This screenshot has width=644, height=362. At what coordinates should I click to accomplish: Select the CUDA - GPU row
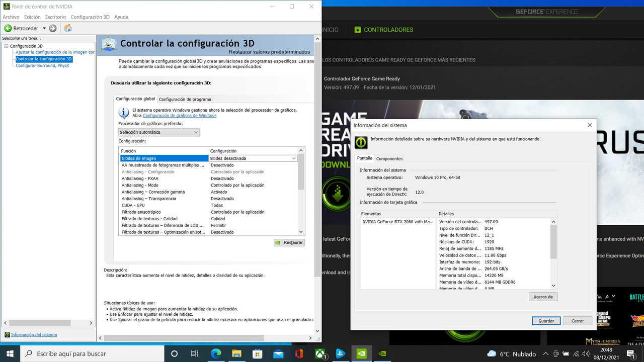208,205
